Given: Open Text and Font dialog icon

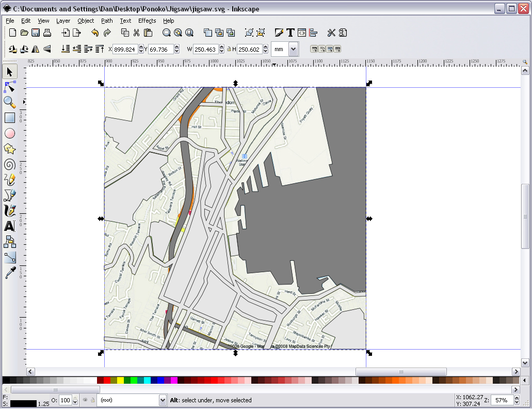Looking at the screenshot, I should (x=291, y=33).
